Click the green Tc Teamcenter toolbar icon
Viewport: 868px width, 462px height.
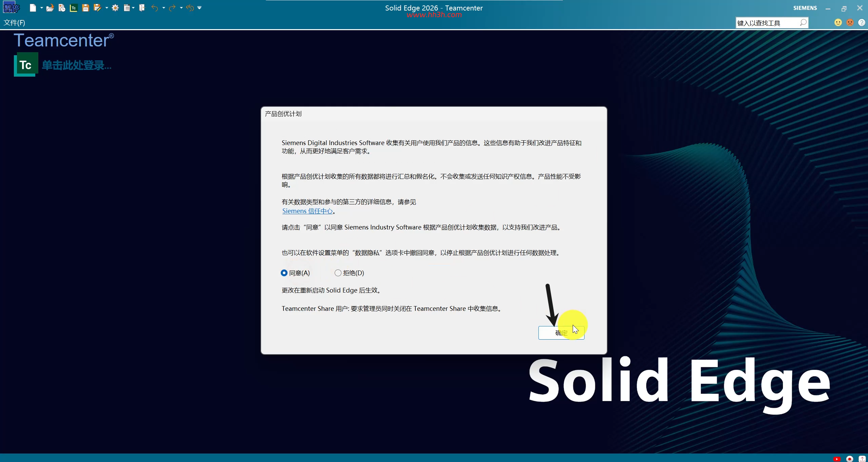tap(74, 8)
